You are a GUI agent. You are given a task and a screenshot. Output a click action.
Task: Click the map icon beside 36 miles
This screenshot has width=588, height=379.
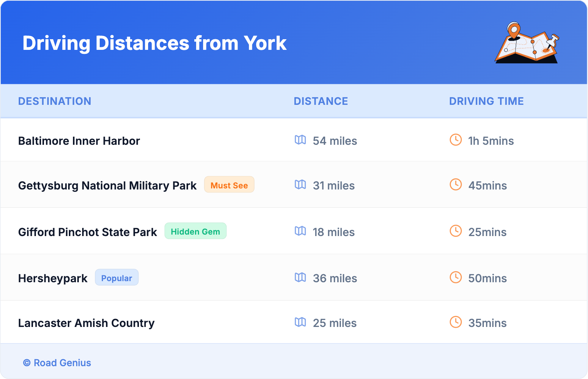click(300, 277)
